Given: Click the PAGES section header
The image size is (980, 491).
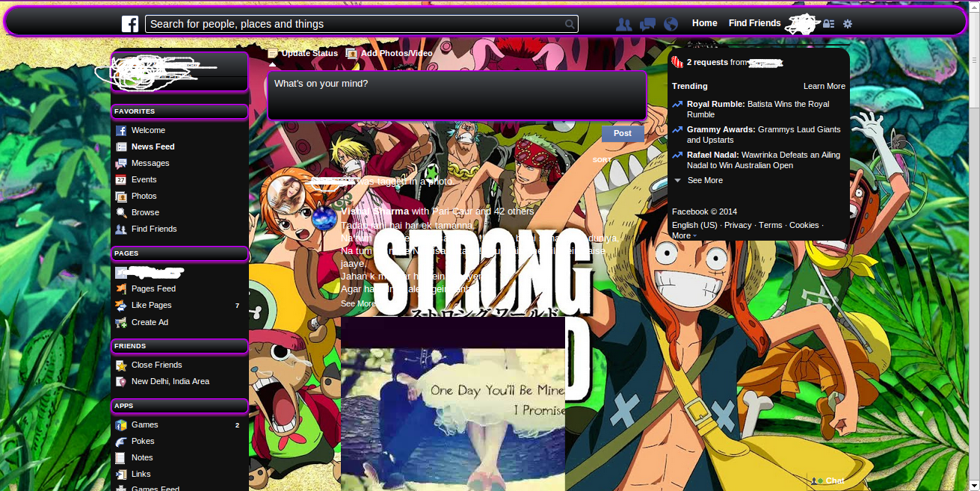Looking at the screenshot, I should (179, 254).
